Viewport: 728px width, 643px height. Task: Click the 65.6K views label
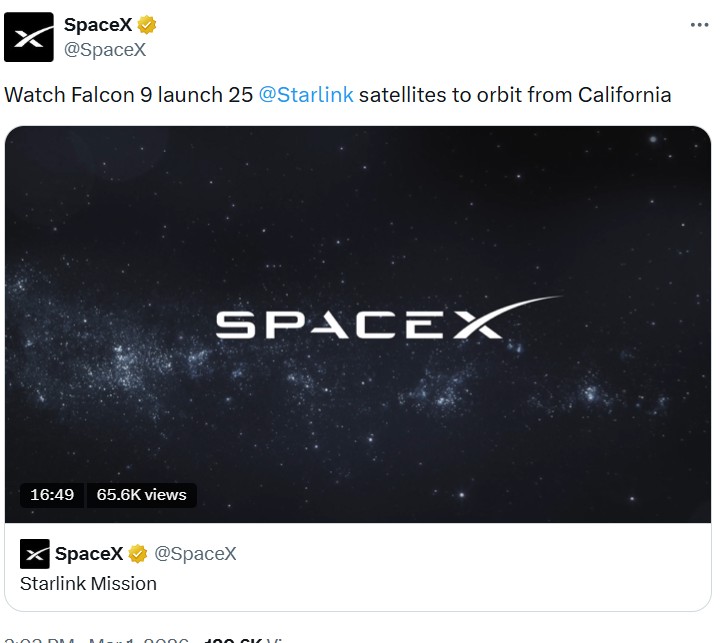click(x=141, y=494)
